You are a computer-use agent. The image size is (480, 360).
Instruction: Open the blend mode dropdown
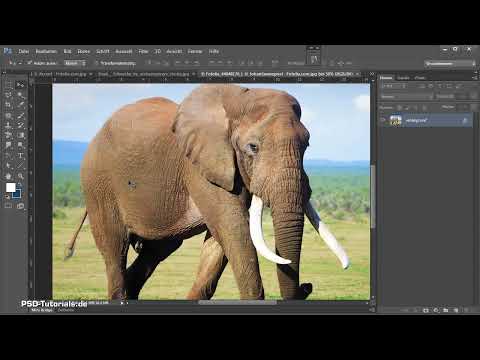(407, 97)
